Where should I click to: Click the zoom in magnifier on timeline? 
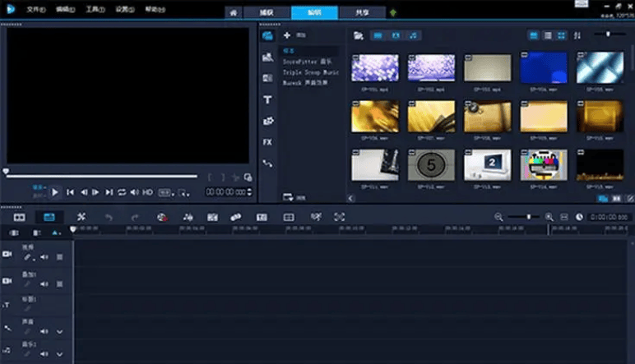click(x=549, y=217)
